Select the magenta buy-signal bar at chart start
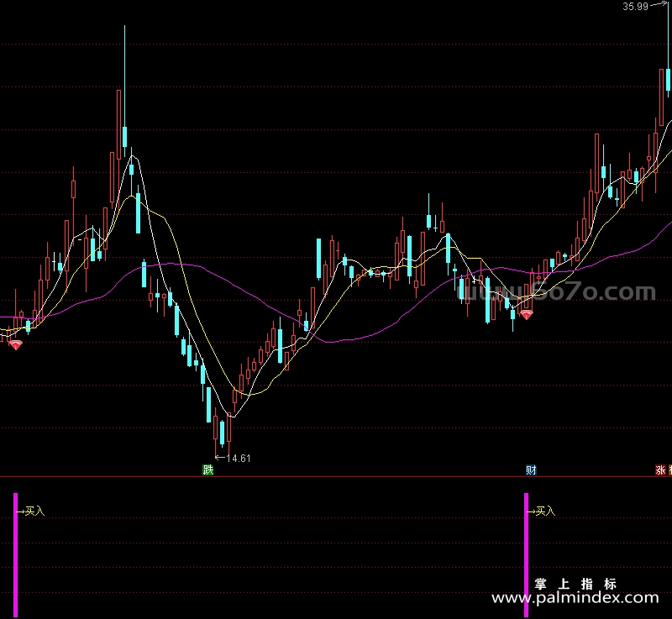 pos(15,555)
